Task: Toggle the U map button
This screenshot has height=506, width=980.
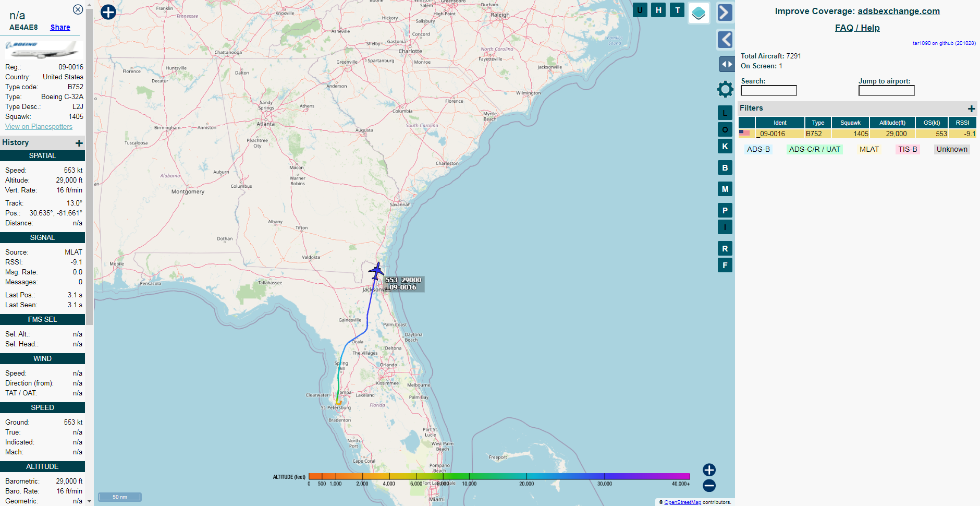Action: coord(640,10)
